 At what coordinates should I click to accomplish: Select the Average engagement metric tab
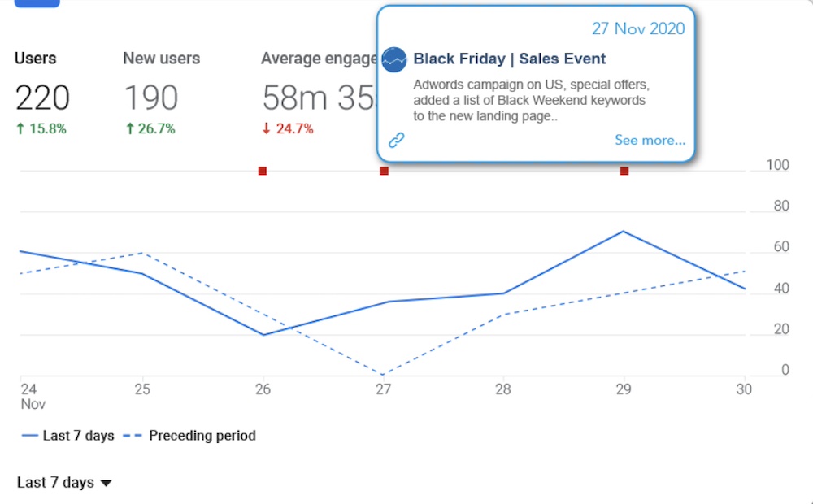pyautogui.click(x=319, y=59)
